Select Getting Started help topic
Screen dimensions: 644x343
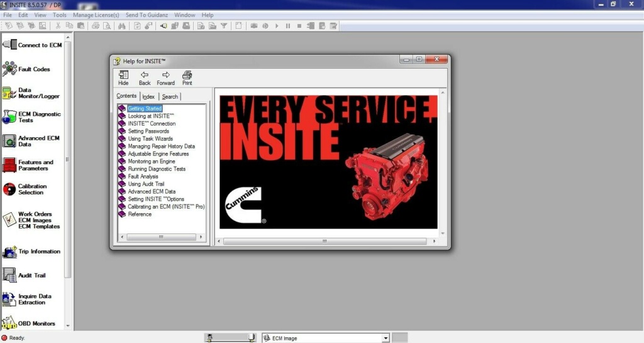pos(145,108)
